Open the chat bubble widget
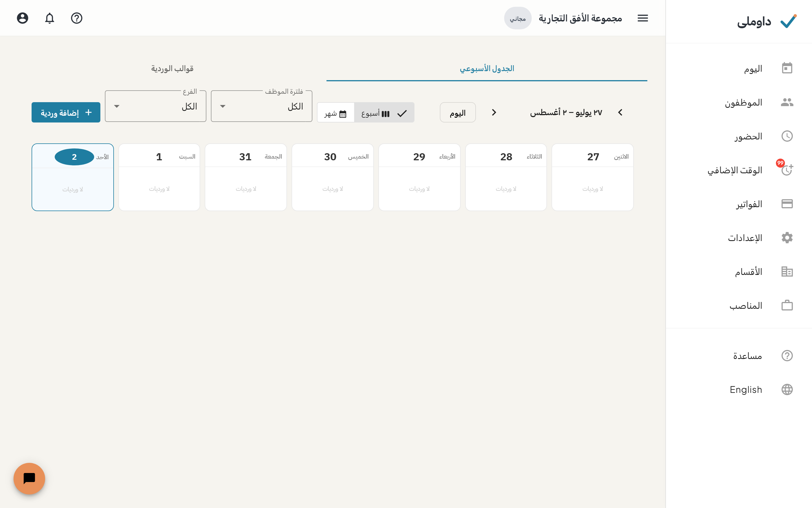This screenshot has height=508, width=812. 30,478
